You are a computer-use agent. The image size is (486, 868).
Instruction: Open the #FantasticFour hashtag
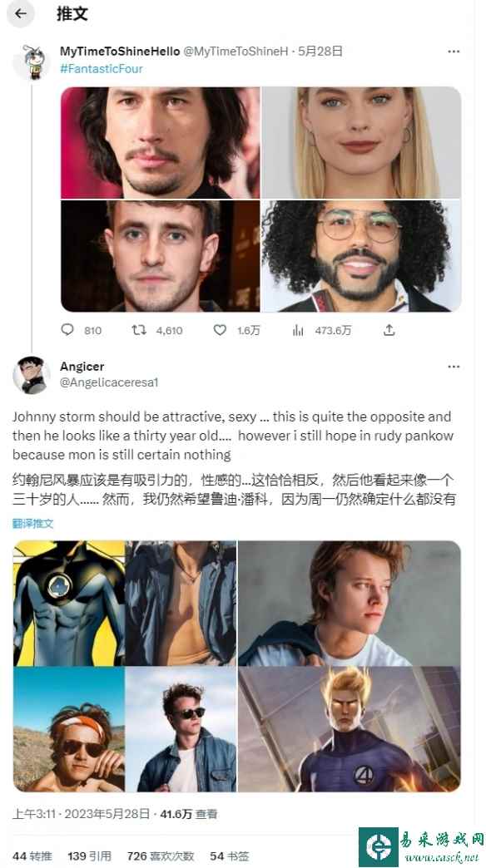[x=102, y=69]
